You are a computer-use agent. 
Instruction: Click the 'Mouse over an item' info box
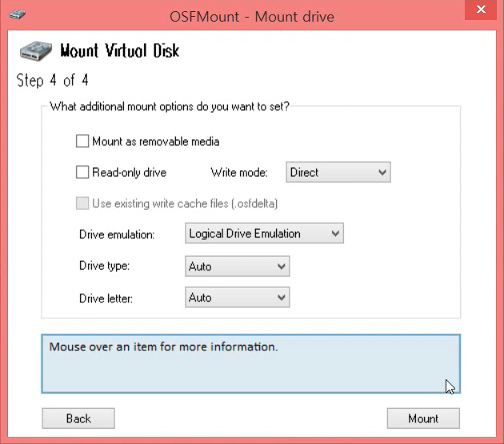(250, 364)
